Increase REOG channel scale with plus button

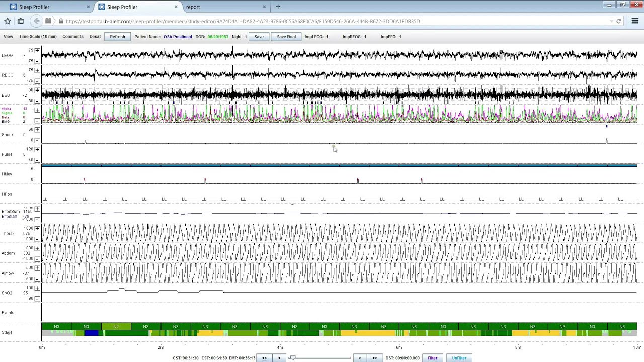pos(37,70)
